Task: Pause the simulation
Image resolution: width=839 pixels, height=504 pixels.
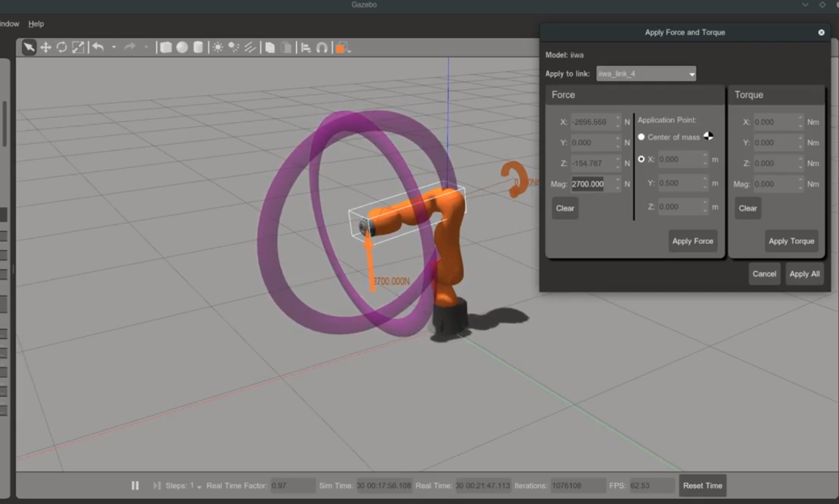Action: click(135, 486)
